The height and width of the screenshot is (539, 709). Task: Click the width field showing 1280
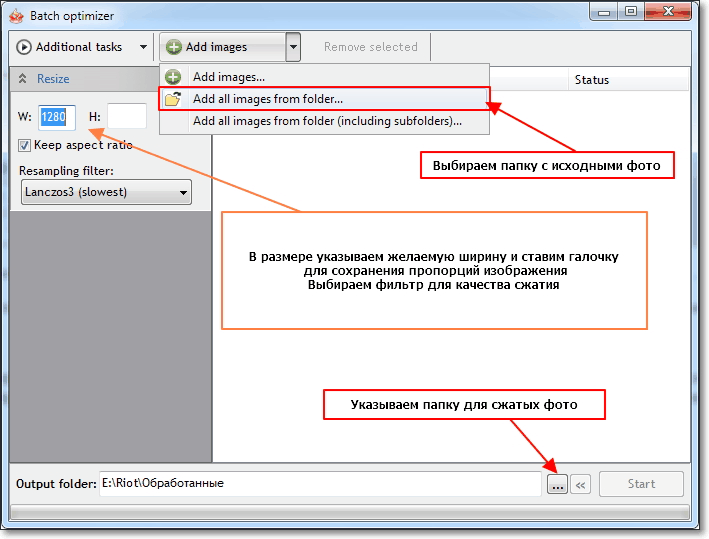point(57,117)
